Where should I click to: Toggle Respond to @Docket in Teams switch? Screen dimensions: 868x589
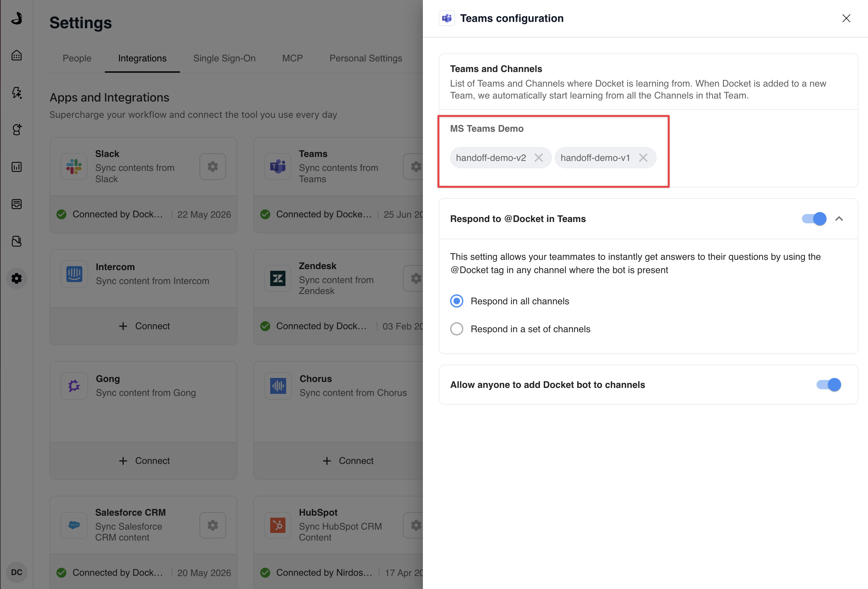pyautogui.click(x=814, y=219)
